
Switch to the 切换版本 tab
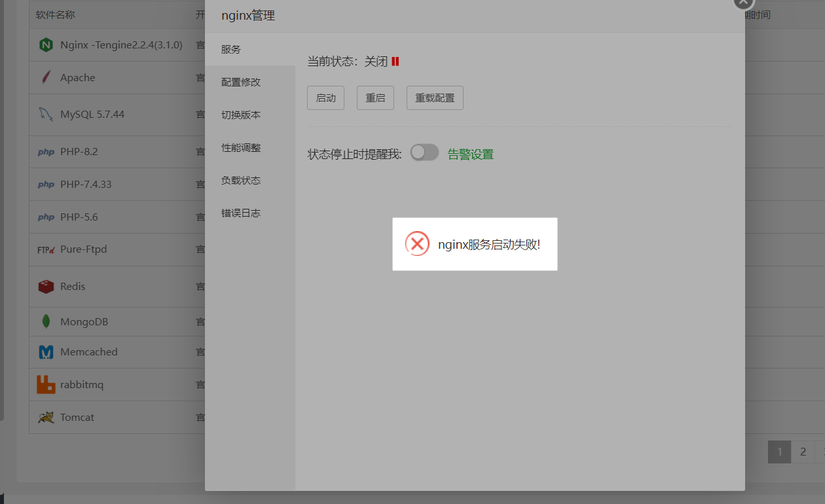coord(250,115)
